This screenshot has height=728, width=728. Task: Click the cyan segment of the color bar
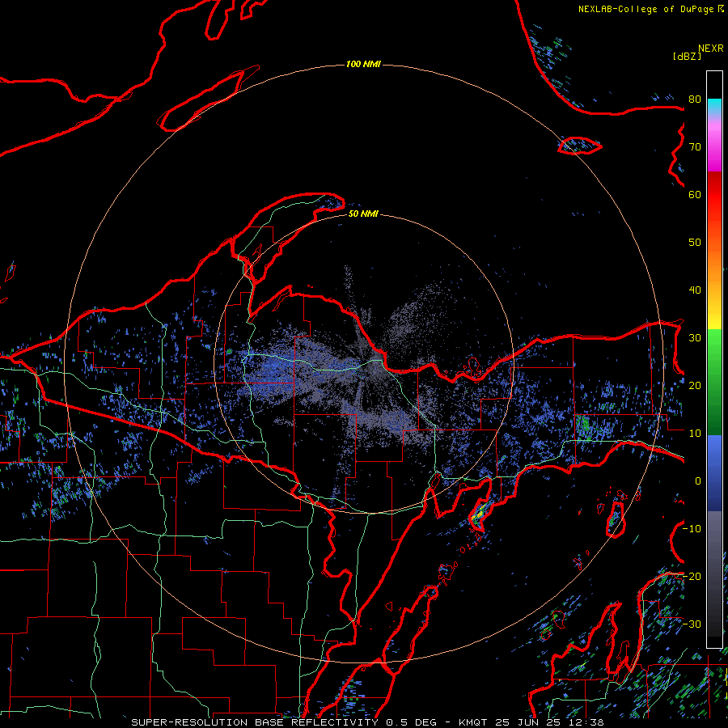point(714,107)
